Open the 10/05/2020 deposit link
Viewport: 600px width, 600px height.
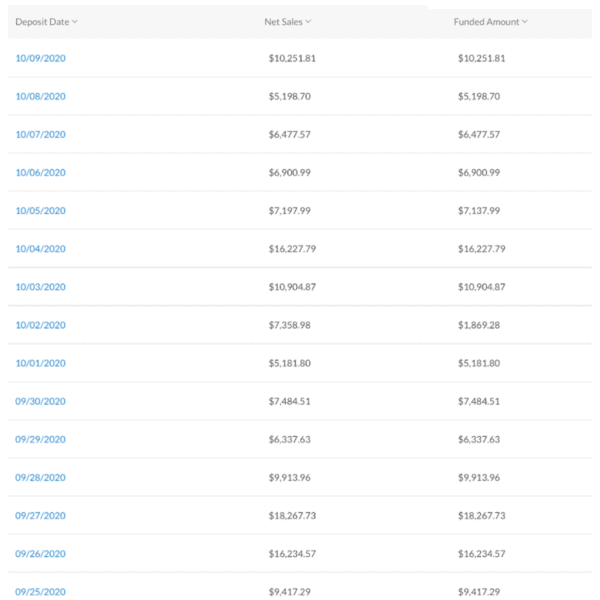click(41, 211)
